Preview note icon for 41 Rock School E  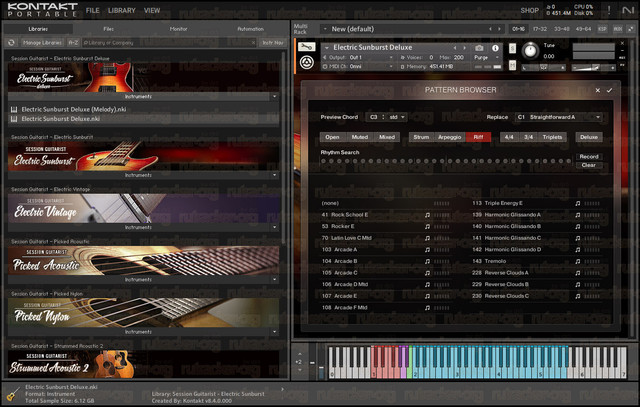point(427,215)
